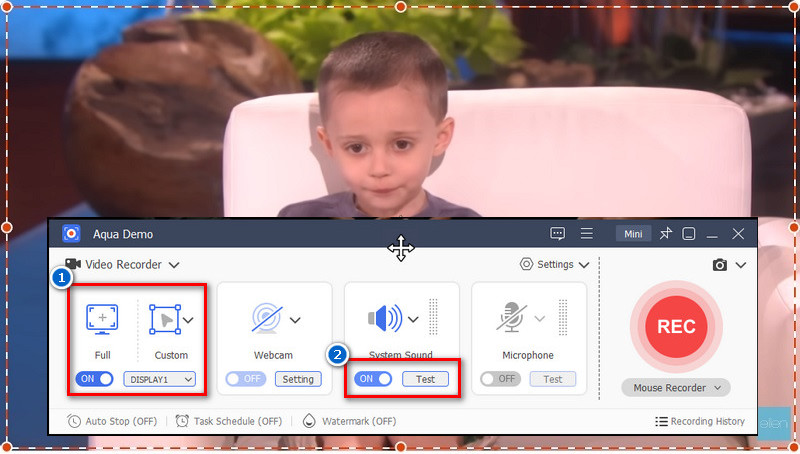Take a screenshot with the camera icon
800x454 pixels.
click(719, 265)
